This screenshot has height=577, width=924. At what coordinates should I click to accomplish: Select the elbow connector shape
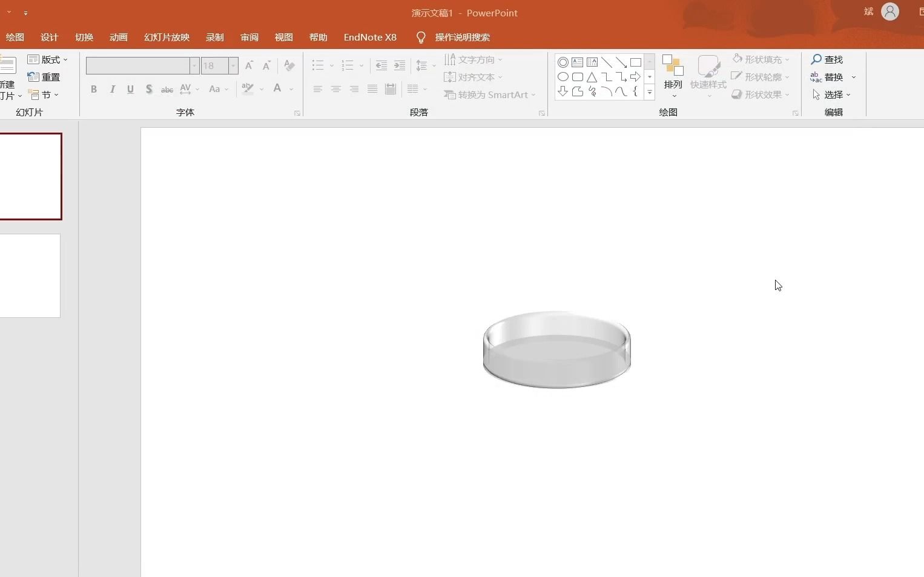607,77
